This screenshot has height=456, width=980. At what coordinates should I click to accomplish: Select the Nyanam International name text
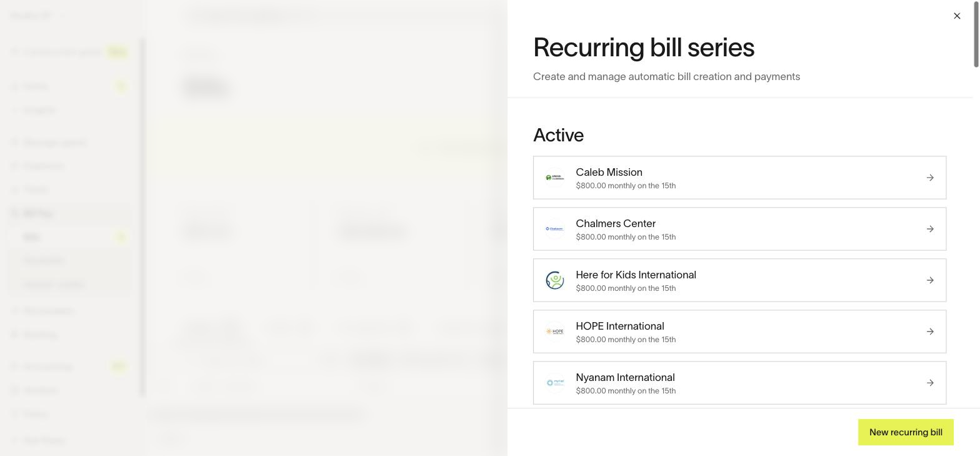pyautogui.click(x=625, y=377)
